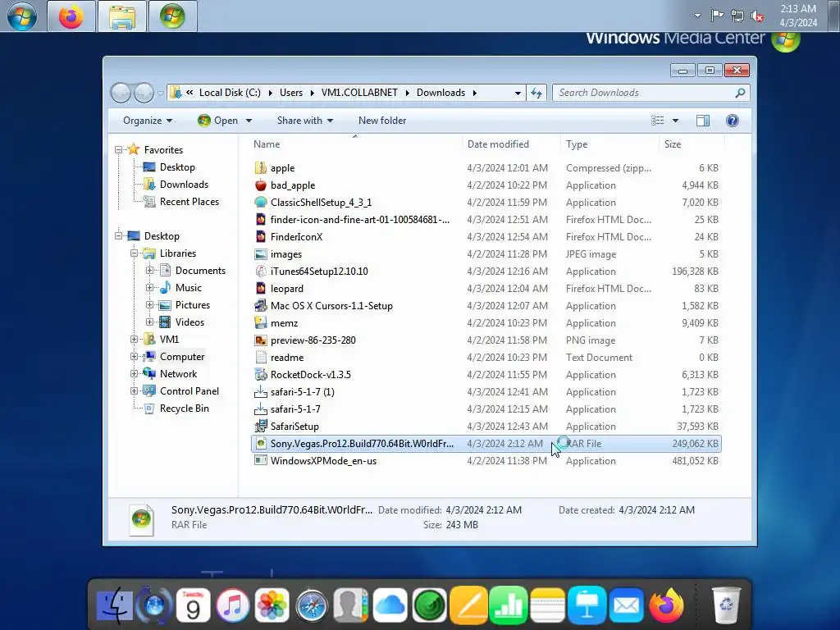
Task: Expand the Documents library node
Action: pyautogui.click(x=149, y=271)
